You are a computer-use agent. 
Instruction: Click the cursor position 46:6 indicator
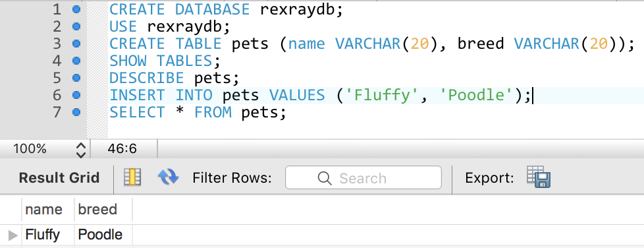tap(122, 149)
